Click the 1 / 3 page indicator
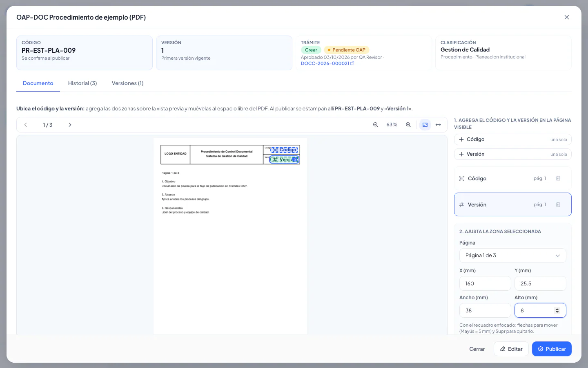Viewport: 588px width, 368px height. (48, 125)
